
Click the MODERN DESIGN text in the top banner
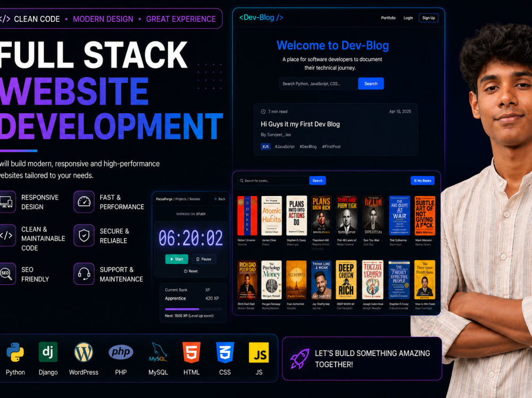(103, 19)
